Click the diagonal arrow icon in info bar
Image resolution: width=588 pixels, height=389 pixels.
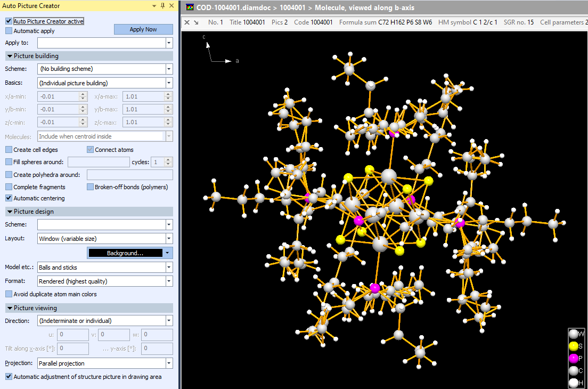pos(196,22)
